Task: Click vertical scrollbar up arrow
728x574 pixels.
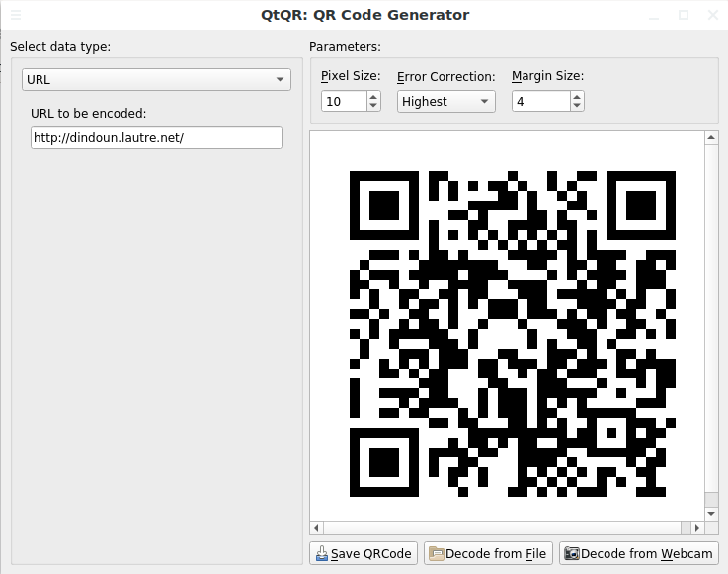Action: pyautogui.click(x=711, y=138)
